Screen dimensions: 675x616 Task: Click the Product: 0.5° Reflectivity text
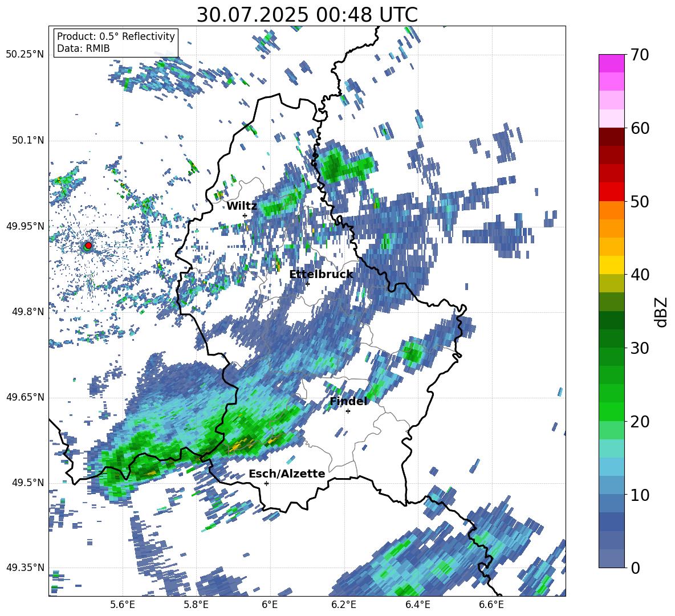pos(116,36)
